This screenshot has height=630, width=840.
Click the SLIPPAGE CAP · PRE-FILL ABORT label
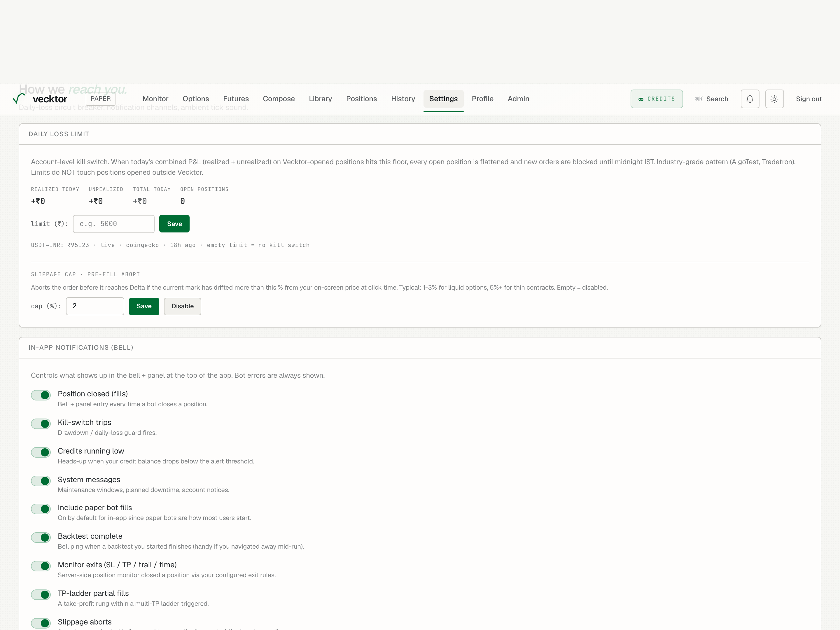pyautogui.click(x=85, y=274)
